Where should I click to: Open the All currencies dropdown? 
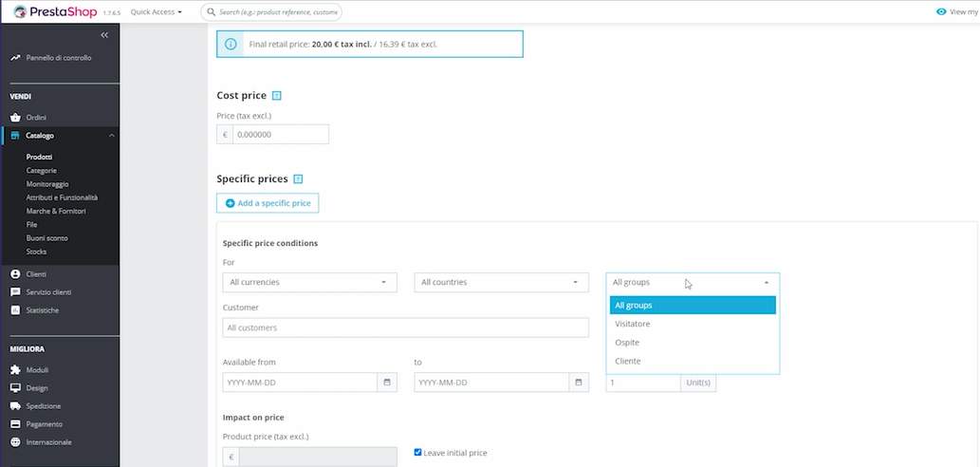(309, 282)
